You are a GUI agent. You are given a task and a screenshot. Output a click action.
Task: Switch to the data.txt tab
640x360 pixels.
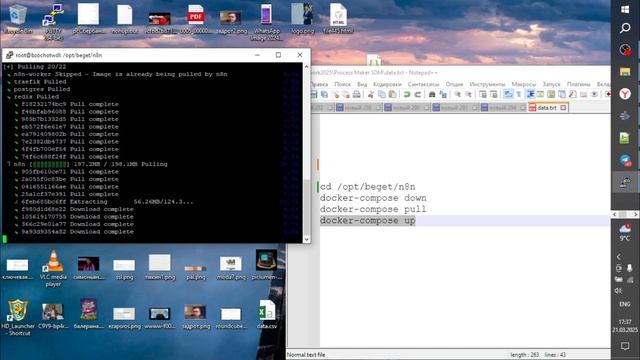click(x=546, y=108)
